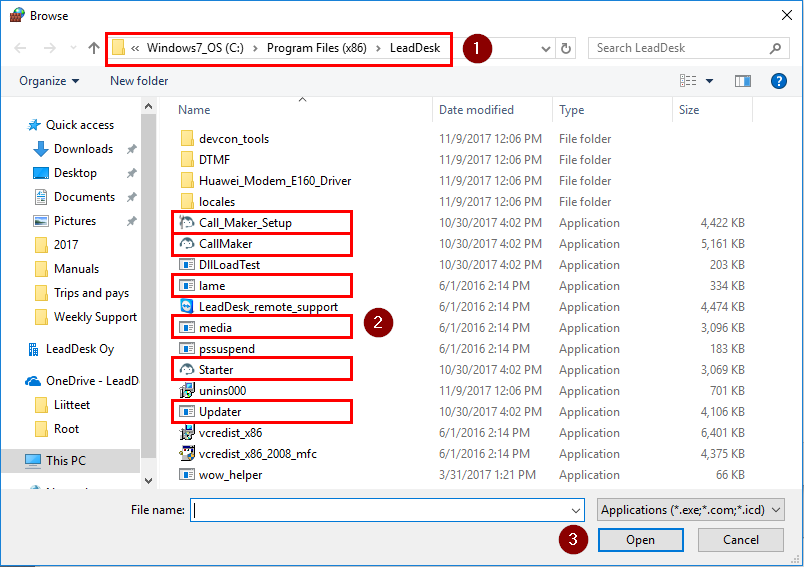Viewport: 804px width, 567px height.
Task: Click the Open button
Action: 640,540
